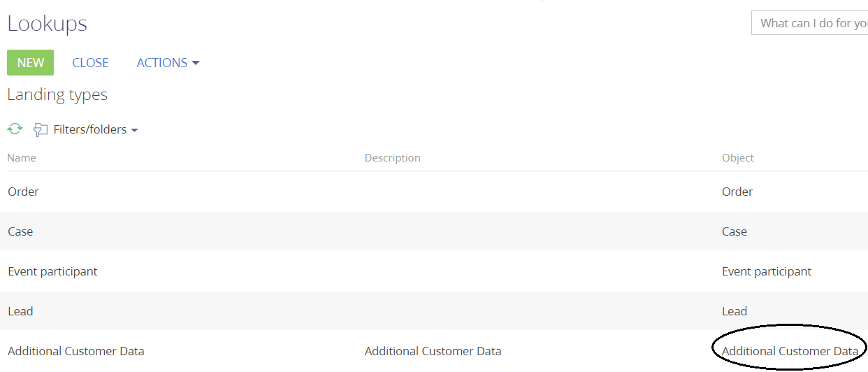Click Additional Customer Data in Description column
Viewport: 868px width, 372px height.
click(433, 351)
